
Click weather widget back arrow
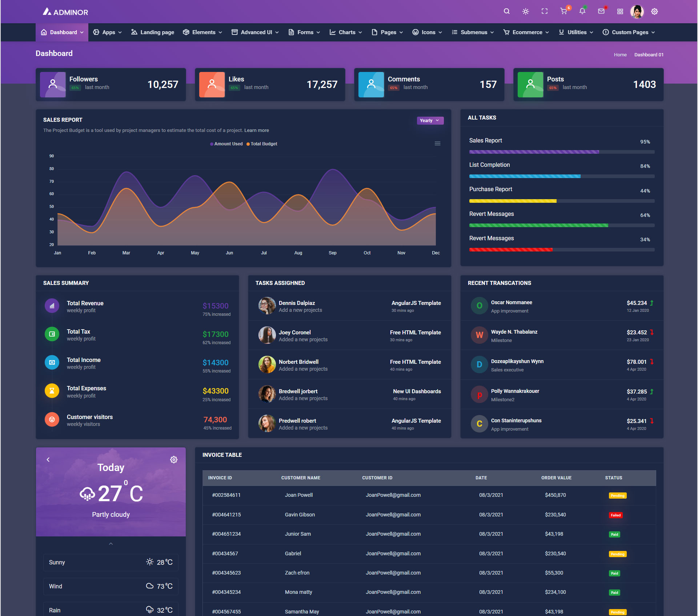coord(48,460)
